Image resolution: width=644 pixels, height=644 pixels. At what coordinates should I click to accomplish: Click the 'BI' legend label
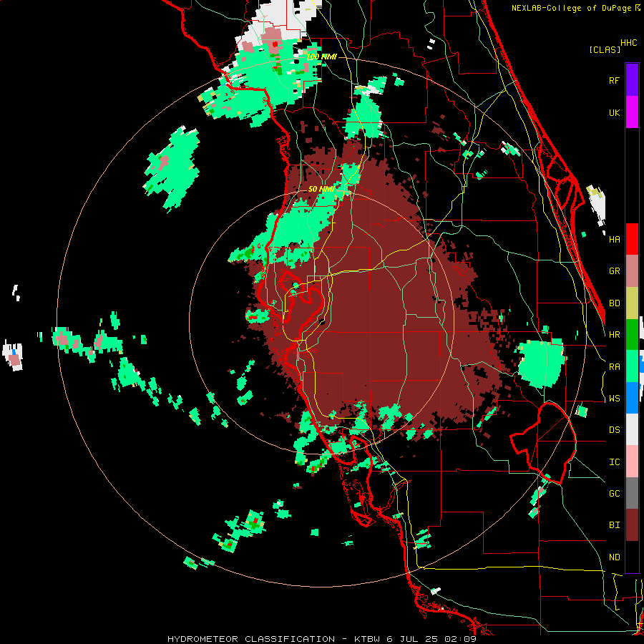[614, 525]
